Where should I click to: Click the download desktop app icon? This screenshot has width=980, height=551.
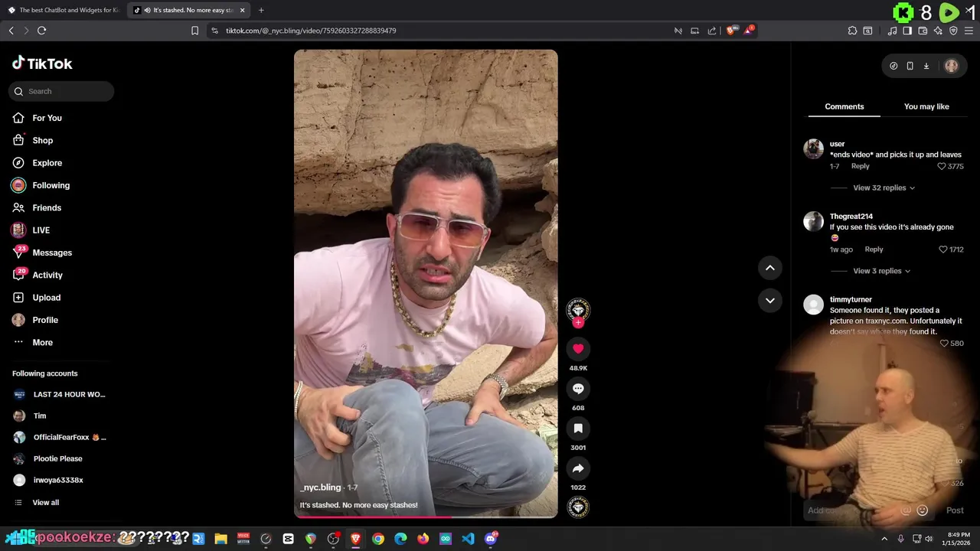coord(926,66)
